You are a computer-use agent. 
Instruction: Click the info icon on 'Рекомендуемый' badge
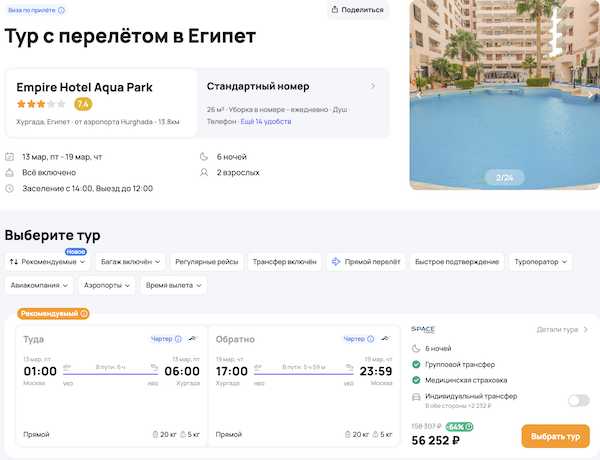pos(84,314)
